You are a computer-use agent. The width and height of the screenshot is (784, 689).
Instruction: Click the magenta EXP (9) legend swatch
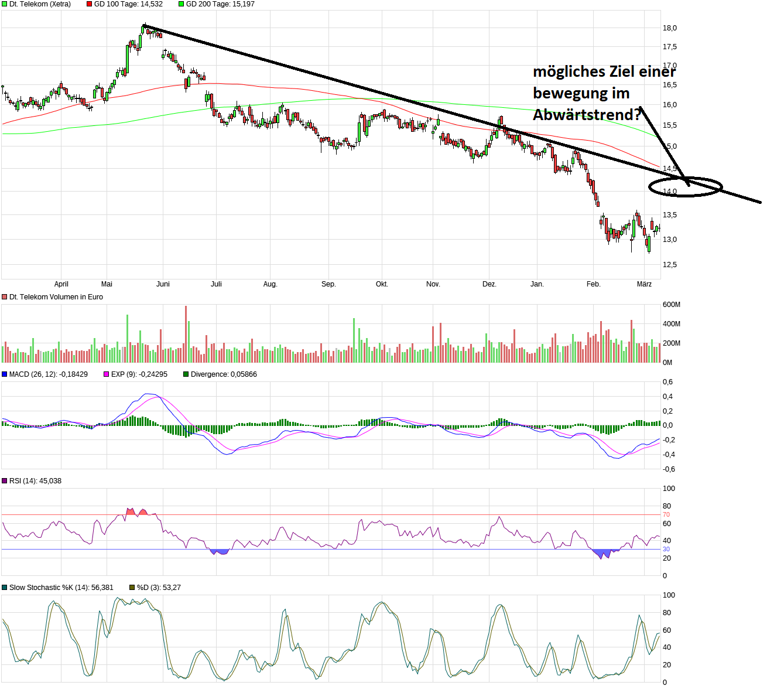coord(107,374)
